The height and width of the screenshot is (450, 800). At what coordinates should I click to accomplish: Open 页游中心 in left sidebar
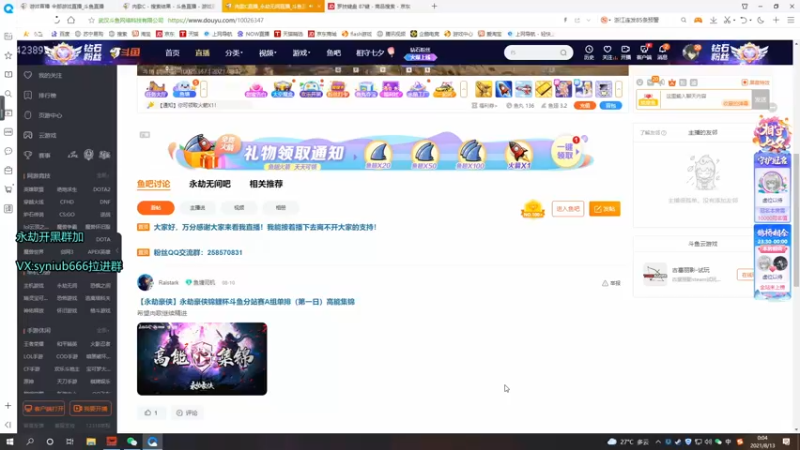pyautogui.click(x=43, y=115)
